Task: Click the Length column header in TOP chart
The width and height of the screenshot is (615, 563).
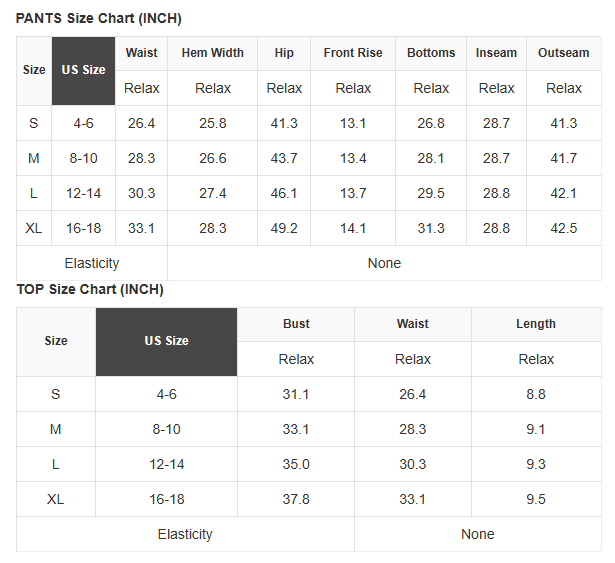Action: (x=536, y=324)
